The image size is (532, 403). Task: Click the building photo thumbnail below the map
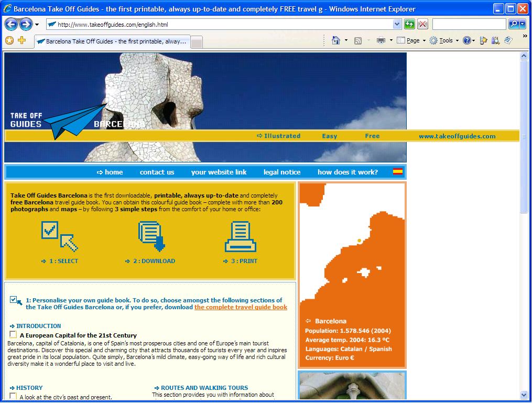coord(352,385)
